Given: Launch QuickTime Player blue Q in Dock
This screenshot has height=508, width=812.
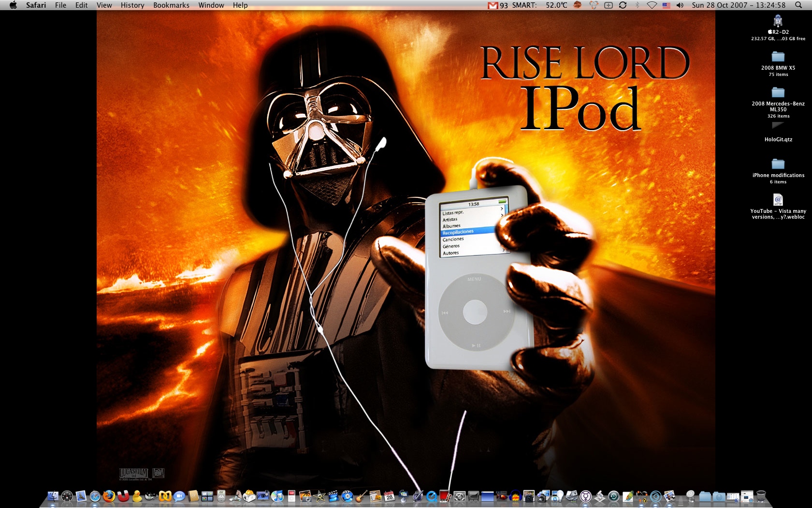Looking at the screenshot, I should [x=431, y=496].
